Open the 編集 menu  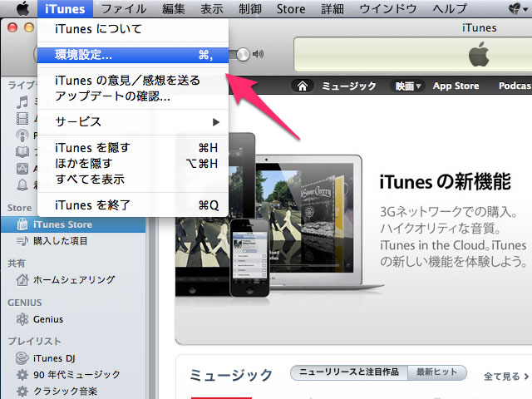point(174,9)
